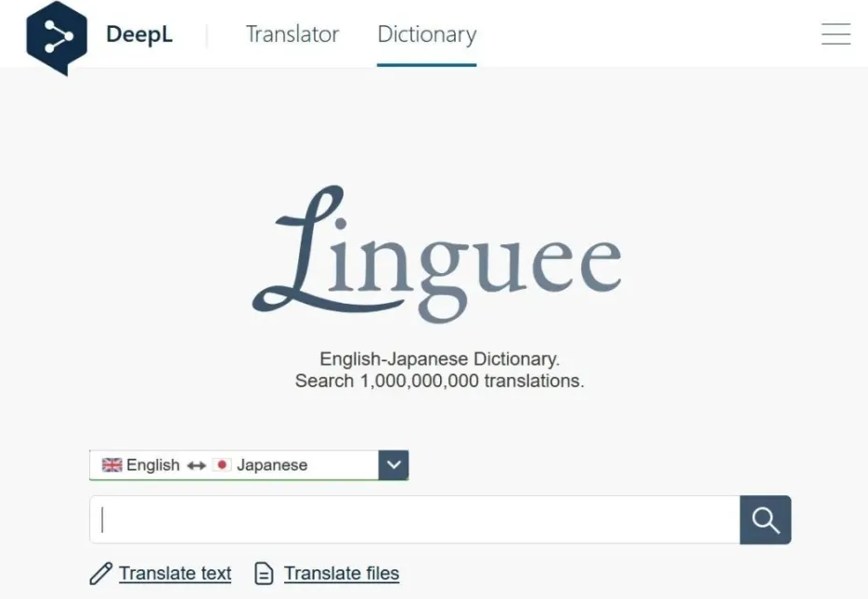Click the dropdown chevron next to Japanese

(393, 464)
